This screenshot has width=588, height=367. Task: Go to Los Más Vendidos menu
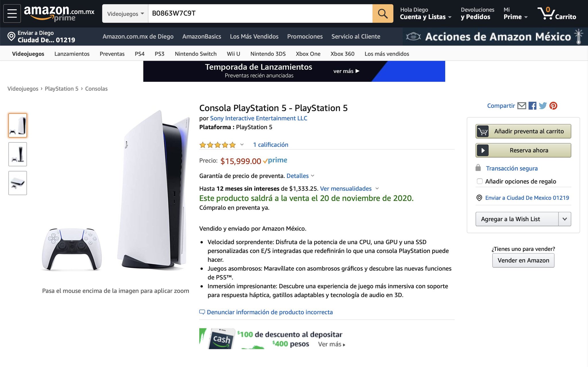[x=254, y=36]
